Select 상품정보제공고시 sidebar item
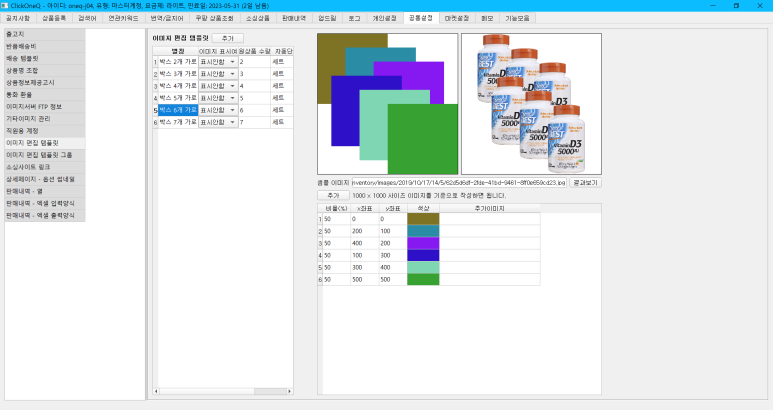 tap(45, 82)
